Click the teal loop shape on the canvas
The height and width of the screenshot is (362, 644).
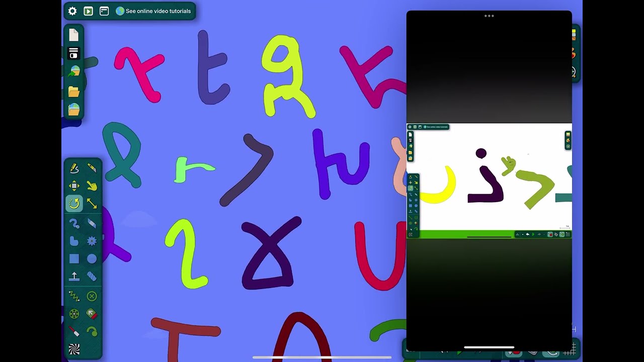[x=123, y=153]
